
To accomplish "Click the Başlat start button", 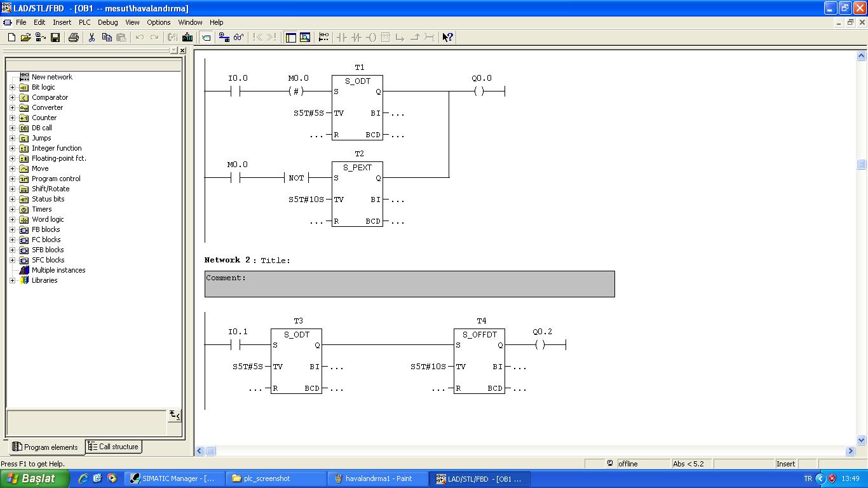I will pyautogui.click(x=35, y=478).
